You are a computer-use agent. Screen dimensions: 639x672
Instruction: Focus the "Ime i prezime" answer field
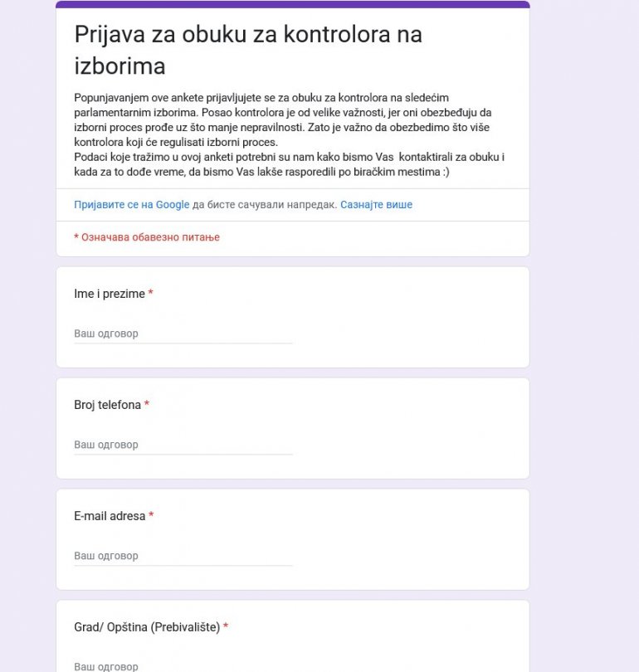[x=183, y=334]
